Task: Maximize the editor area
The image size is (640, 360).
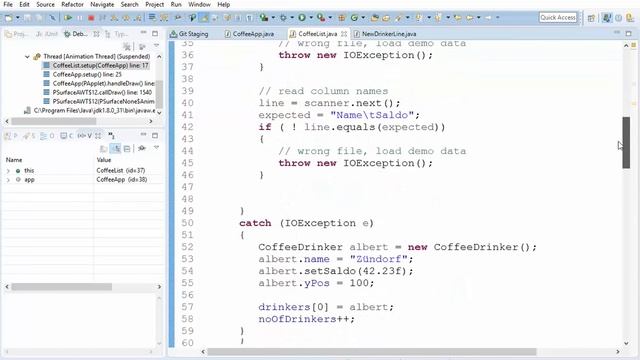Action: click(x=629, y=33)
